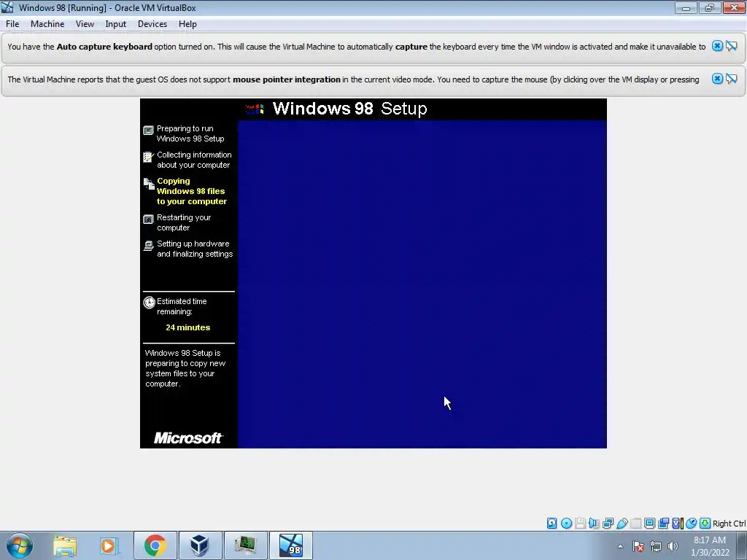The width and height of the screenshot is (747, 560).
Task: Open Windows Explorer from the taskbar
Action: 65,545
